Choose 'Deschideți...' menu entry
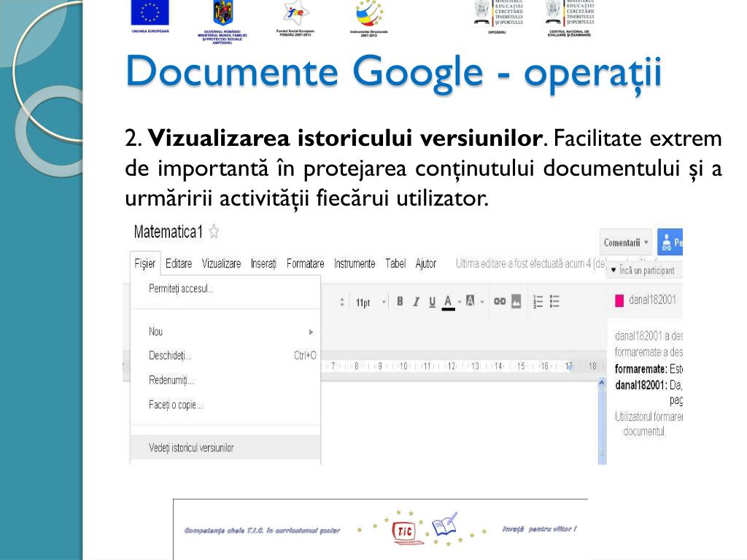The height and width of the screenshot is (560, 747). point(225,355)
